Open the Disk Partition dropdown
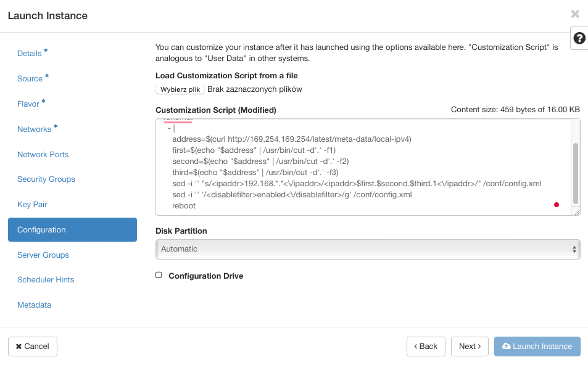The height and width of the screenshot is (365, 588). pos(368,249)
